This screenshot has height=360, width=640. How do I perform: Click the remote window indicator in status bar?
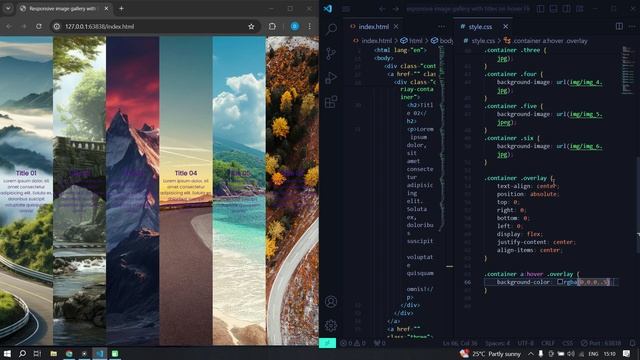327,343
